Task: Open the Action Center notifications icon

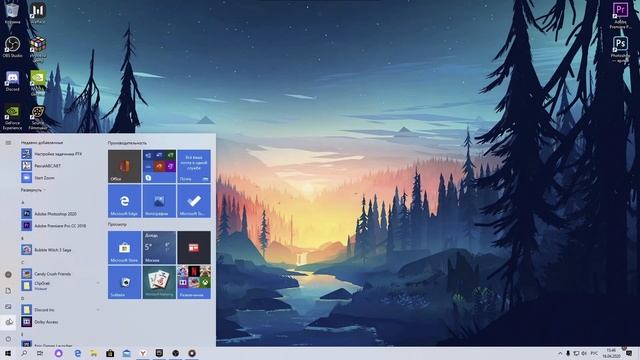Action: tap(629, 353)
